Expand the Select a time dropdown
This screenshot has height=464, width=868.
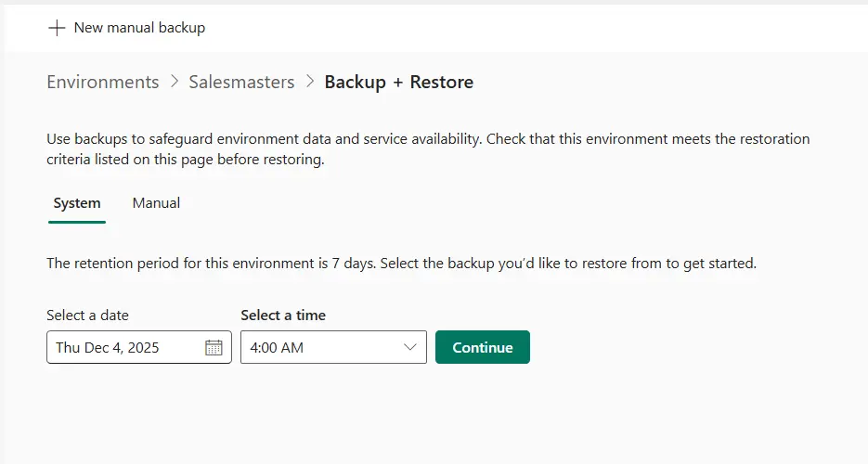(x=334, y=347)
